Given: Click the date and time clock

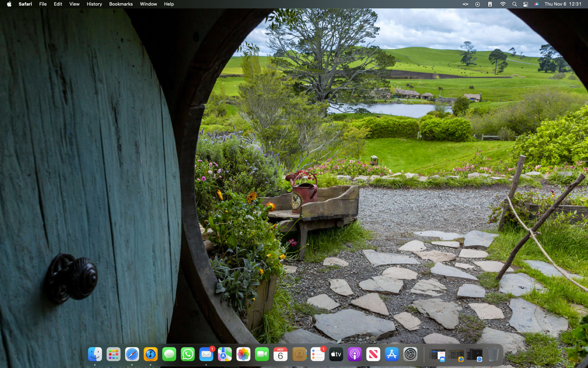Looking at the screenshot, I should click(x=563, y=4).
